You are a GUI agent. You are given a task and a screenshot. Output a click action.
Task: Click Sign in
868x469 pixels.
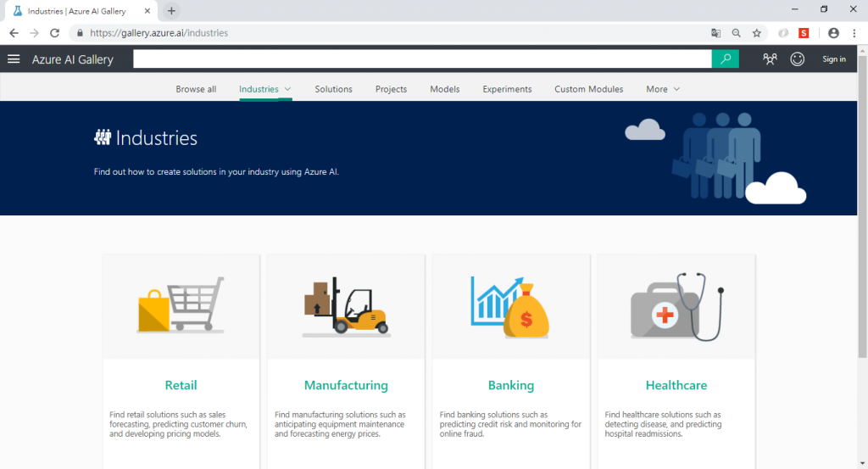(834, 59)
